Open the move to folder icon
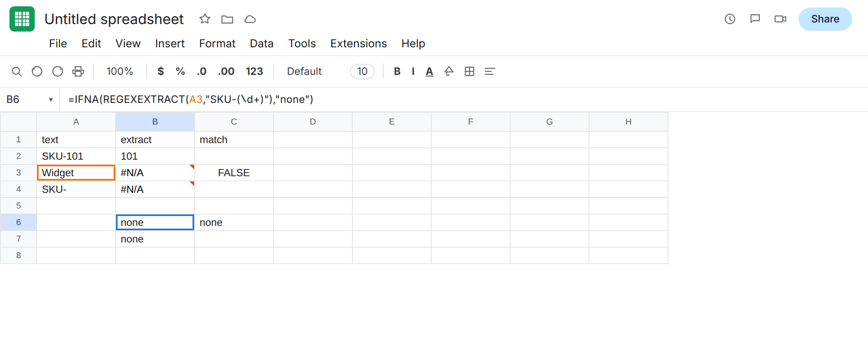 point(227,19)
